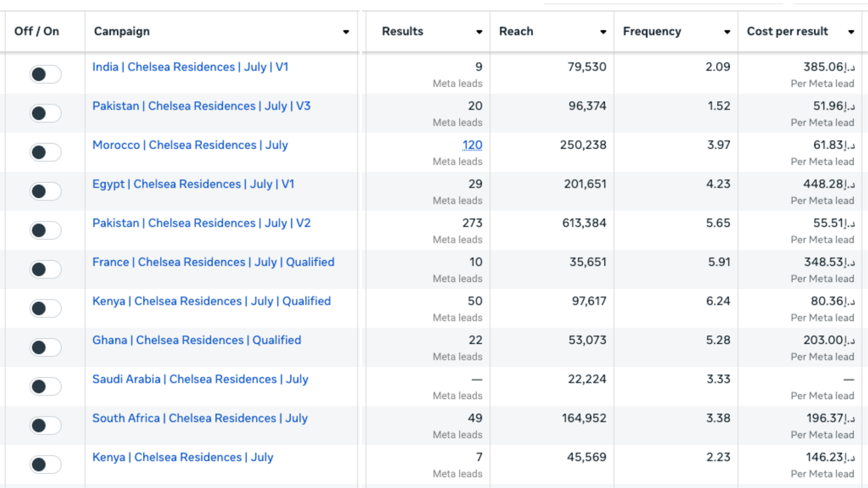Image resolution: width=868 pixels, height=488 pixels.
Task: Toggle the South Africa campaign switch
Action: tap(45, 426)
